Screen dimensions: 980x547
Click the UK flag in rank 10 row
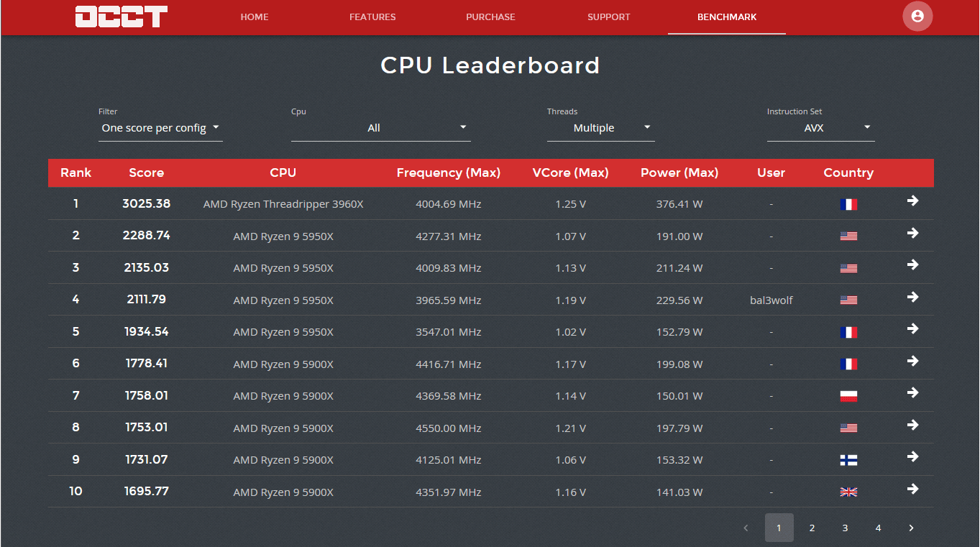848,492
